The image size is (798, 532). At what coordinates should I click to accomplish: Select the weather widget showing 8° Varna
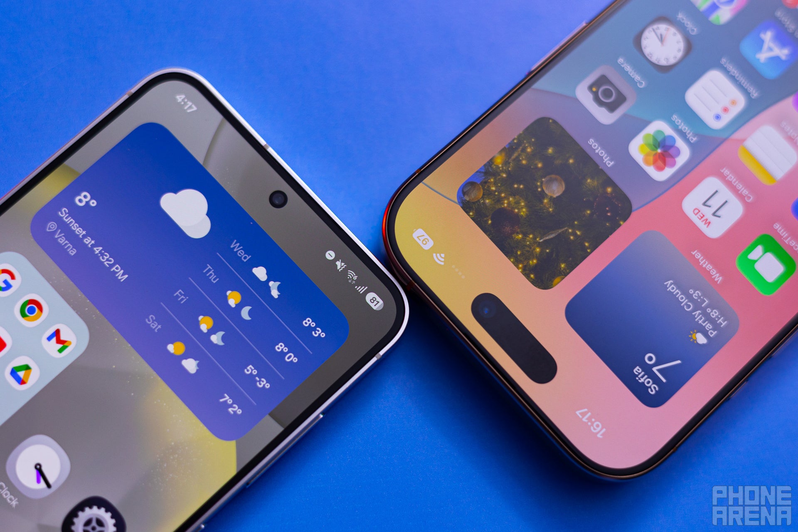[x=178, y=267]
